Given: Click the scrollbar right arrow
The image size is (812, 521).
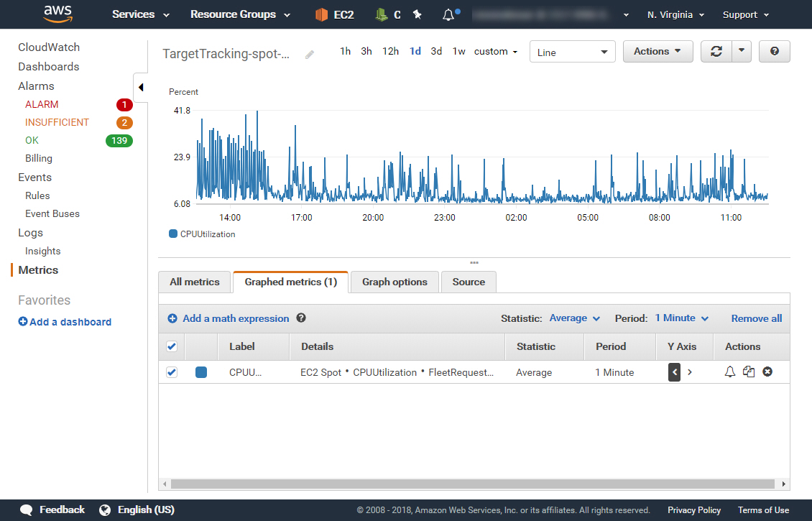Looking at the screenshot, I should [x=783, y=484].
